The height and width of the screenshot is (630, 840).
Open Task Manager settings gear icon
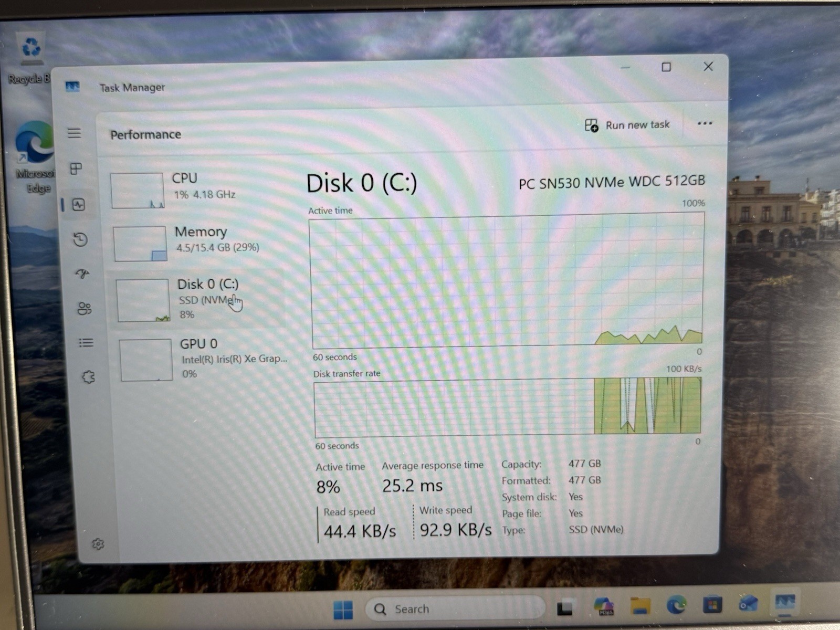pyautogui.click(x=98, y=544)
